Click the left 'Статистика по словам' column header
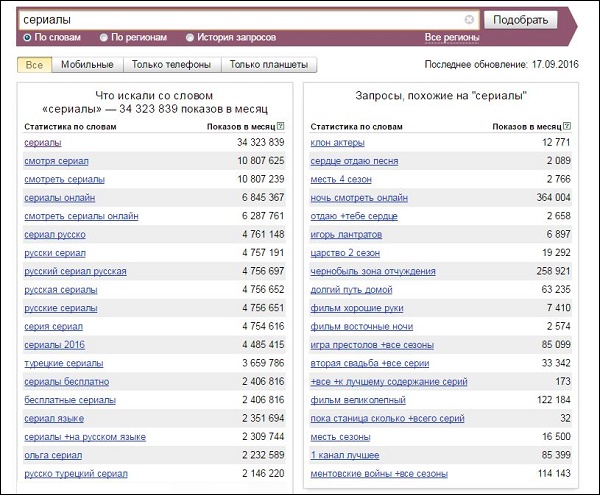Viewport: 600px width, 495px height. click(70, 127)
